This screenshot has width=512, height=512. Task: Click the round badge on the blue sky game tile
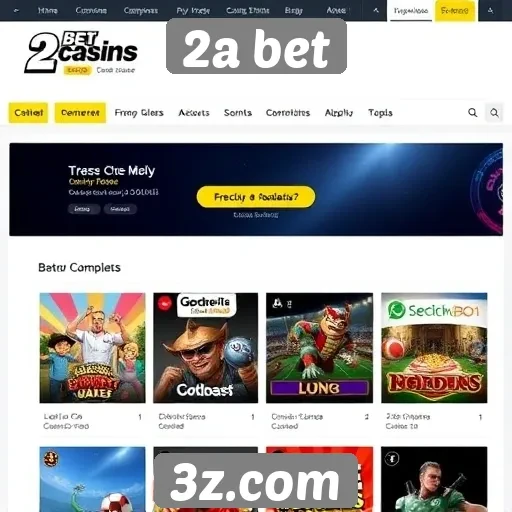point(51,459)
